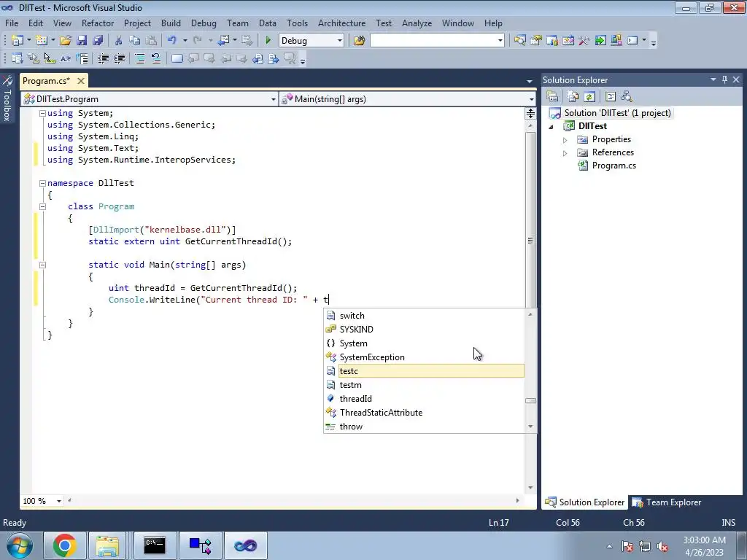Click the New Project toolbar icon
This screenshot has width=747, height=560.
(18, 41)
